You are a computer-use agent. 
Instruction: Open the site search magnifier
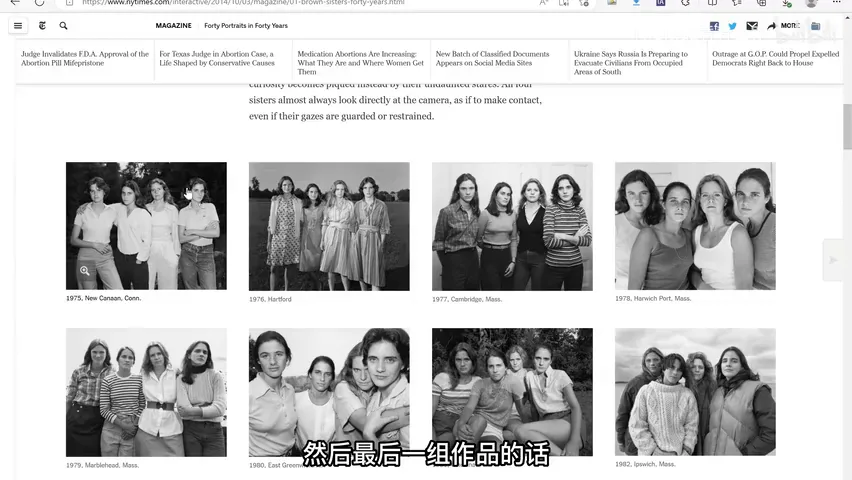[x=64, y=26]
